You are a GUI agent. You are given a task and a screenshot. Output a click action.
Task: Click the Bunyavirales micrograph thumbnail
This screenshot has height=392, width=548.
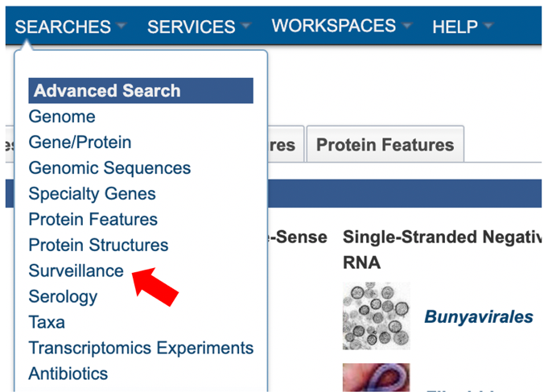point(377,316)
